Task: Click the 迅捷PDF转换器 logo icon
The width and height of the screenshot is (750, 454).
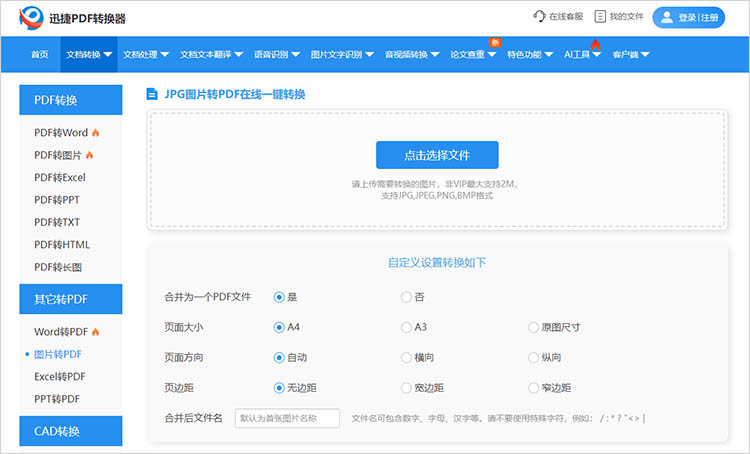Action: 32,18
